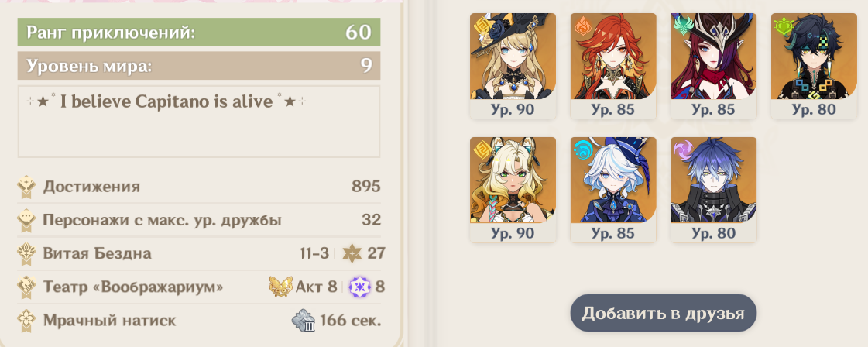868x347 pixels.
Task: Open red-haired Pyro character card Ур. 85
Action: click(613, 66)
